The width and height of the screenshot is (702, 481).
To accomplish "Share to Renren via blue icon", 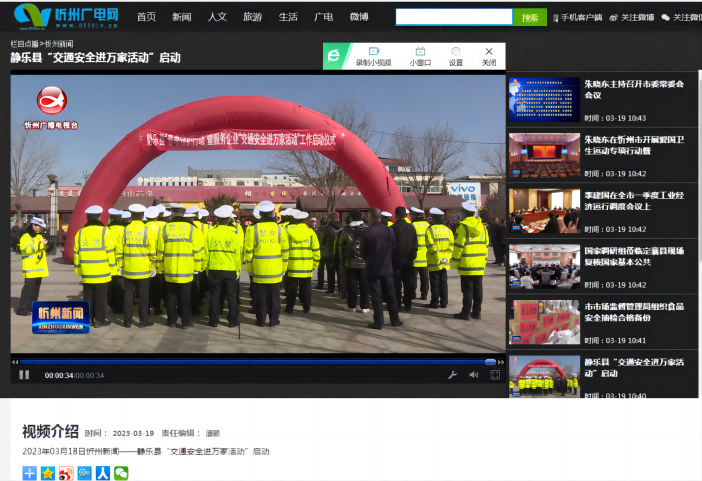I will click(x=103, y=473).
